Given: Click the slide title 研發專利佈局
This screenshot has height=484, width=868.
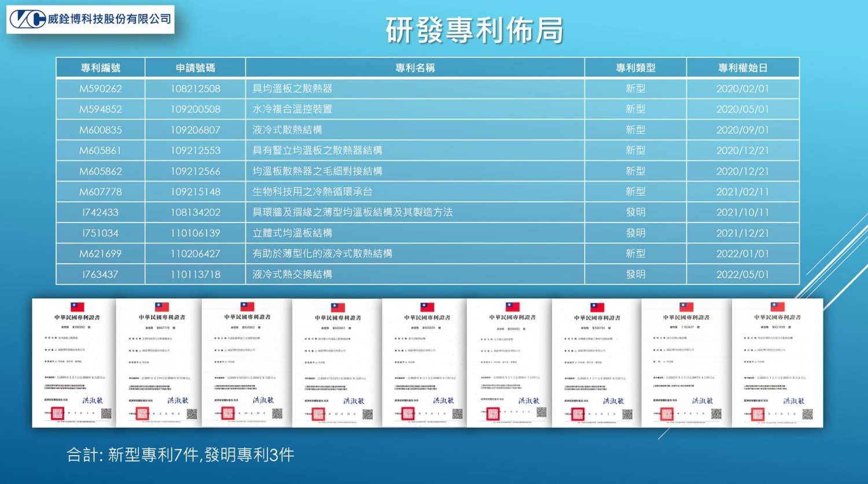Looking at the screenshot, I should [x=474, y=30].
